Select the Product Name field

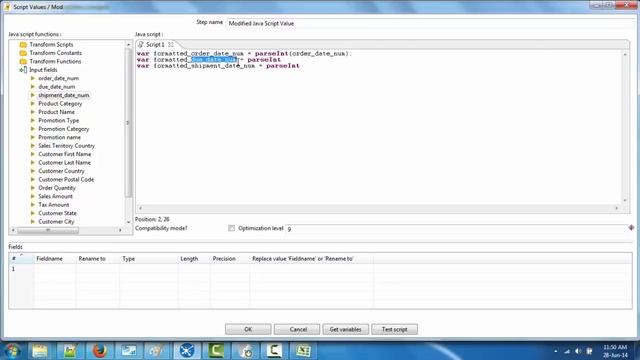coord(56,112)
